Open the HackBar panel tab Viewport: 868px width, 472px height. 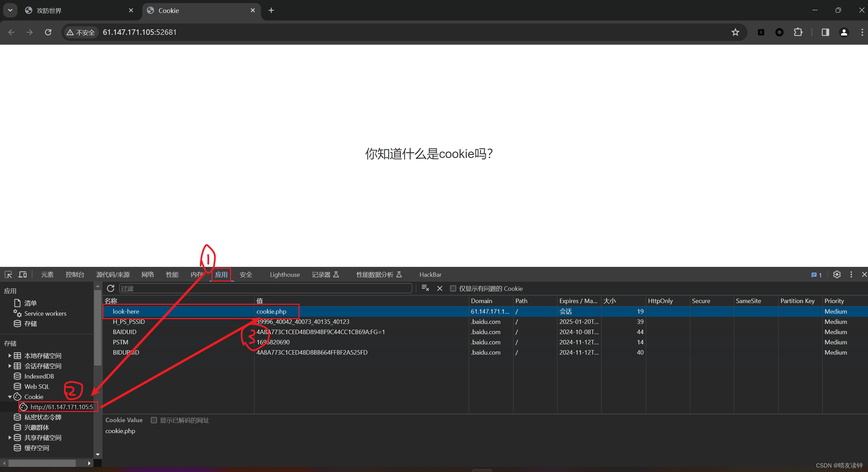[x=430, y=274]
